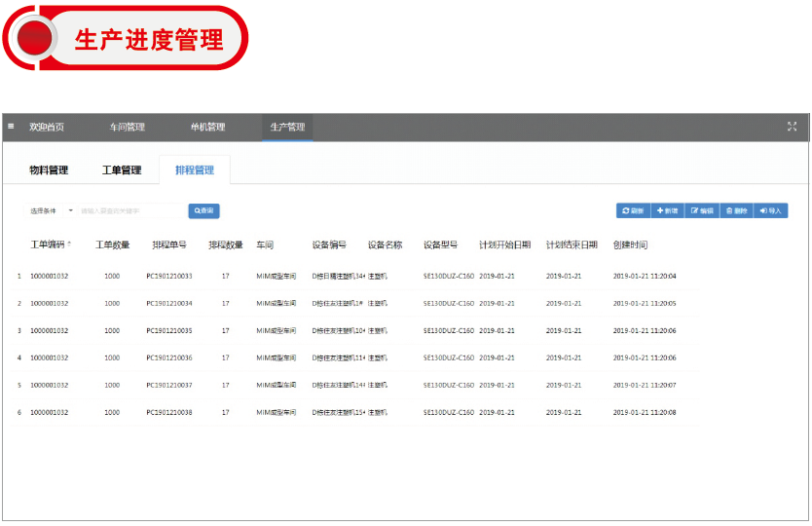Open the 欢迎首页 tab
The image size is (812, 526).
47,127
